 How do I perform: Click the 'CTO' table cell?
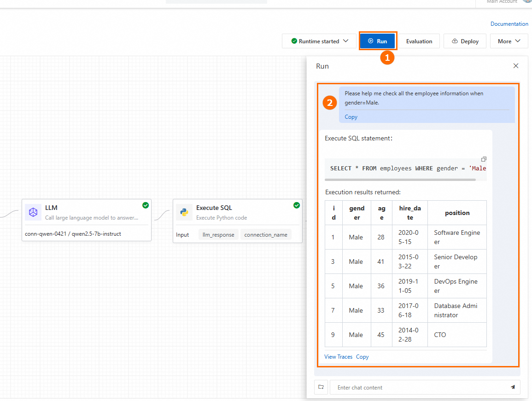457,335
